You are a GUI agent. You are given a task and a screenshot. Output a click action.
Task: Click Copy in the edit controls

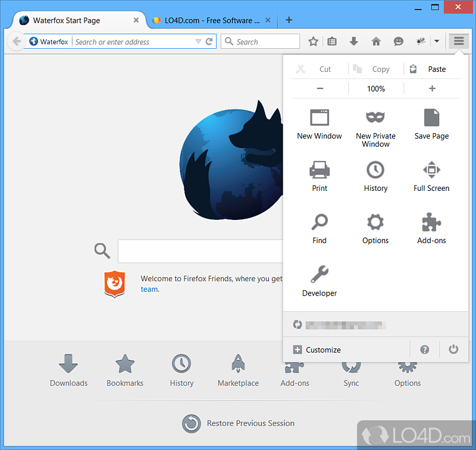click(x=376, y=69)
